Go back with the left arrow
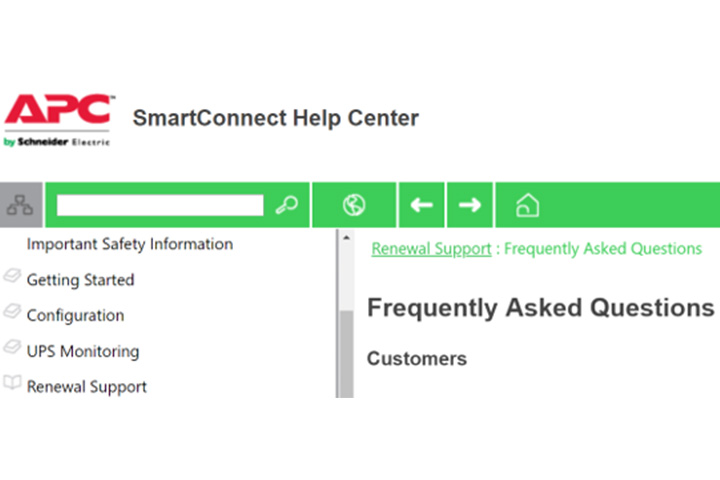This screenshot has width=720, height=480. (422, 206)
